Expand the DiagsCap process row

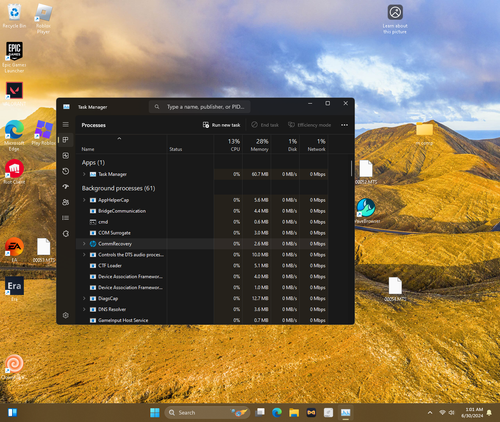click(x=84, y=298)
